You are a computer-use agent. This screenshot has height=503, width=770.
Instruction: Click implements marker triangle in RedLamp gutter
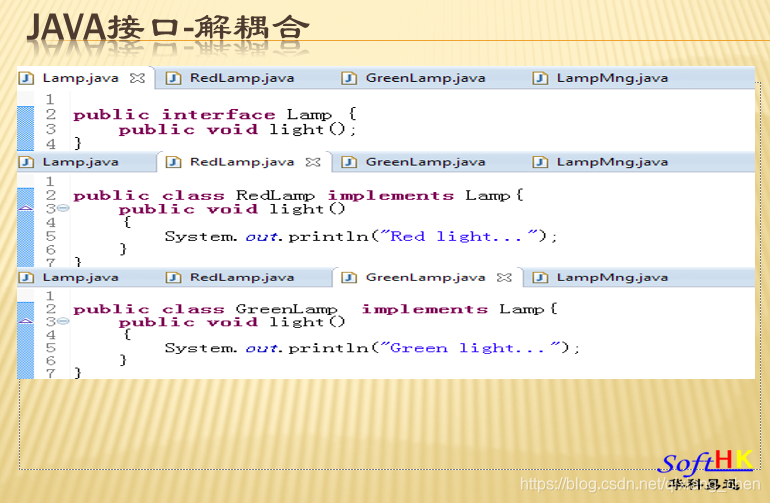click(x=26, y=208)
